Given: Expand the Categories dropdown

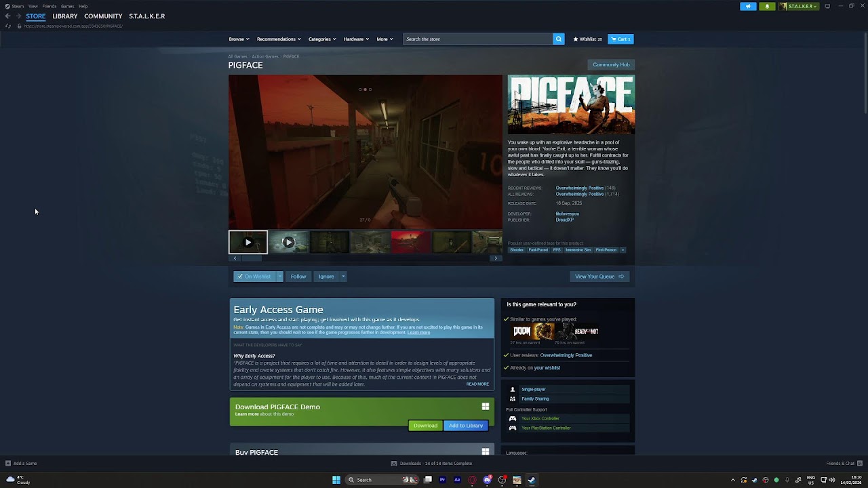Looking at the screenshot, I should point(322,39).
